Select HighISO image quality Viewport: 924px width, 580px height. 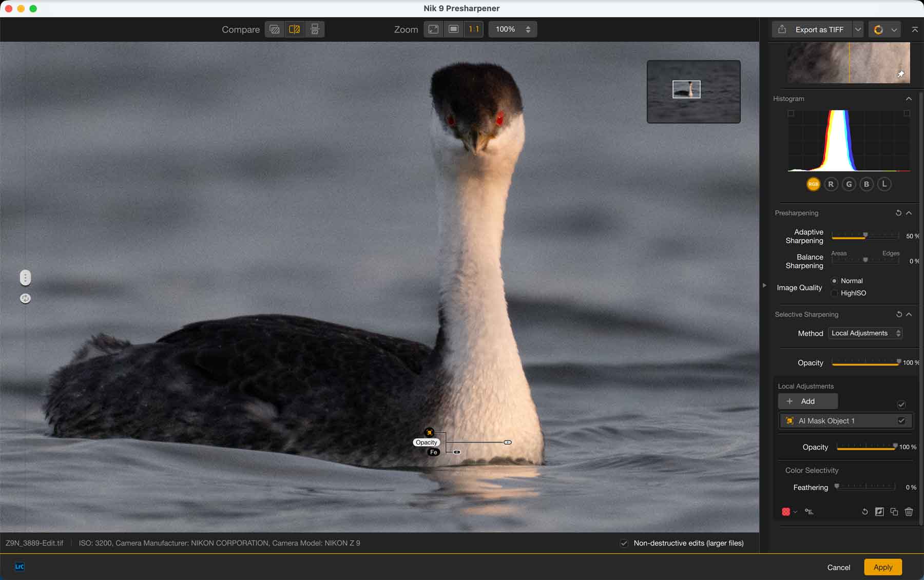[x=835, y=293]
